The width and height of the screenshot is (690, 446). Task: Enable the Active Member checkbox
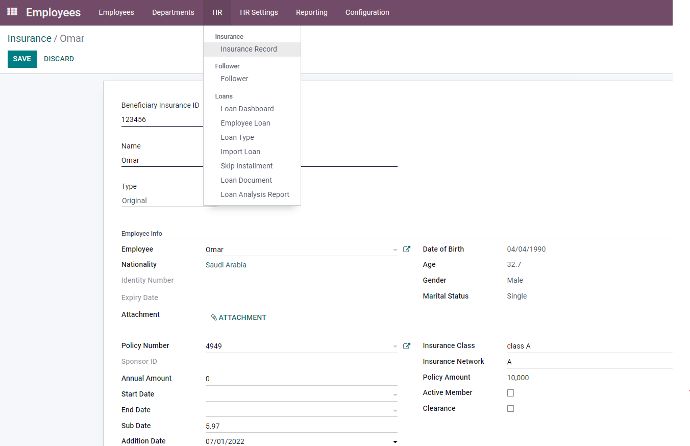click(x=511, y=393)
